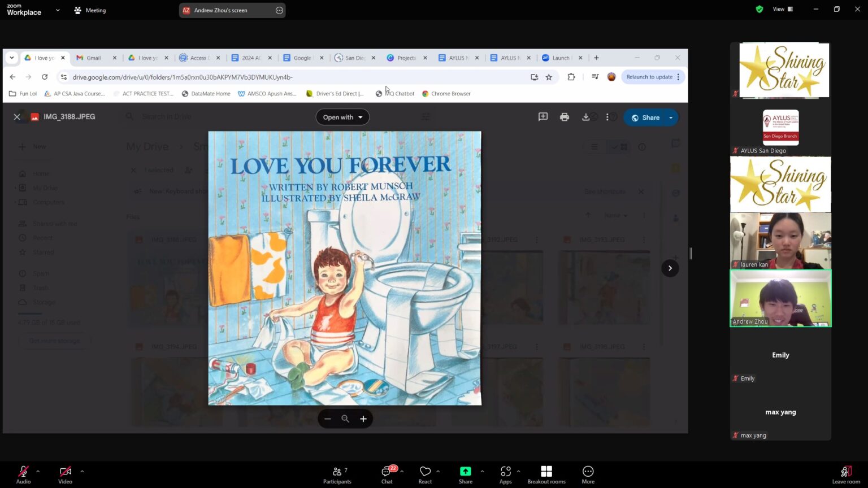View site information icon in address bar

(64, 77)
